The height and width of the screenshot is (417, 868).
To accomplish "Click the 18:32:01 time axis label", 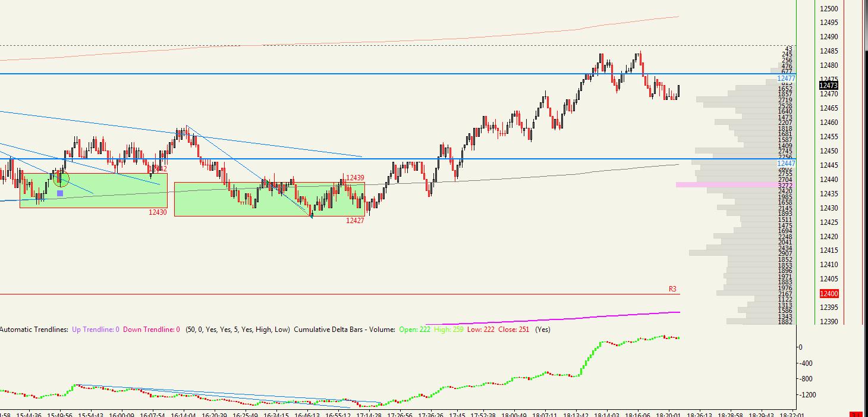I will tap(792, 416).
